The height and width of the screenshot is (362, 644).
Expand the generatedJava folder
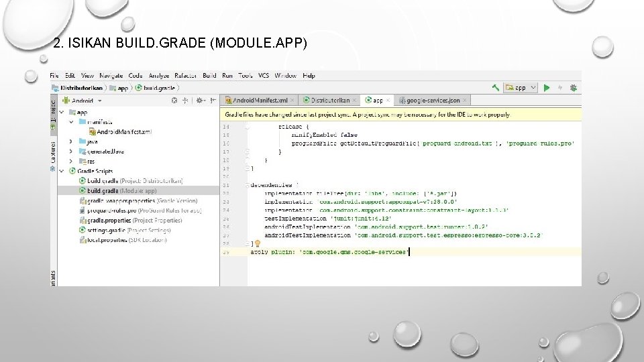point(70,152)
